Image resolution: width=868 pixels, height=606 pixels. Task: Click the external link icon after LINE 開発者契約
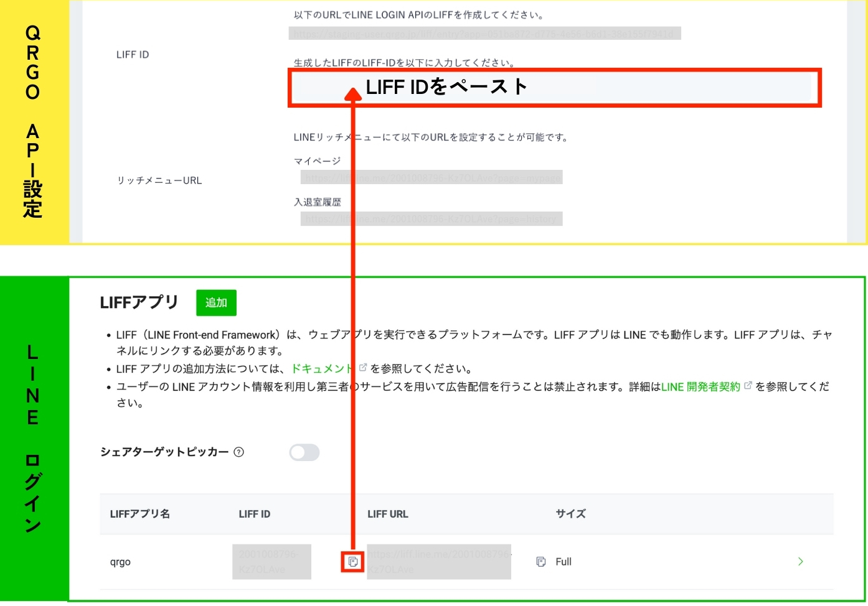coord(748,386)
